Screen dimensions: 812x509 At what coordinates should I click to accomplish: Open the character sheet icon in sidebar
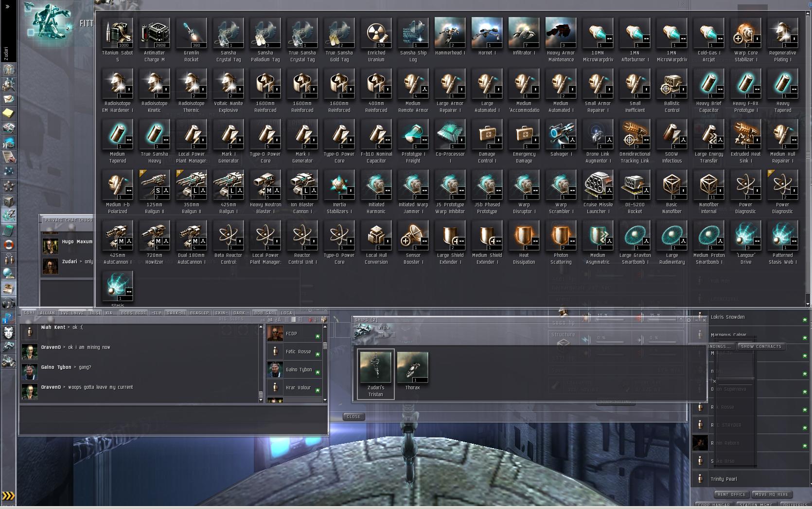click(8, 70)
